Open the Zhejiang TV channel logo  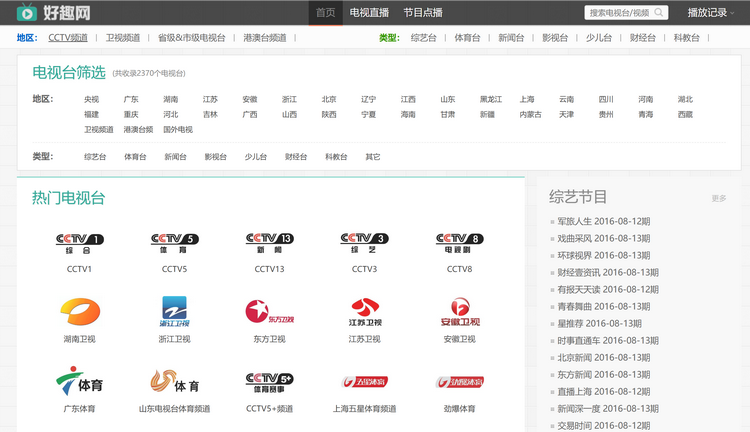(x=175, y=312)
